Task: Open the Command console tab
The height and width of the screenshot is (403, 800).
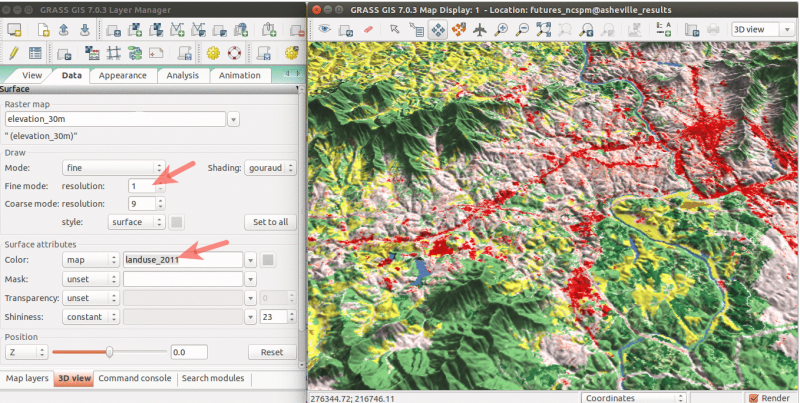Action: point(134,379)
